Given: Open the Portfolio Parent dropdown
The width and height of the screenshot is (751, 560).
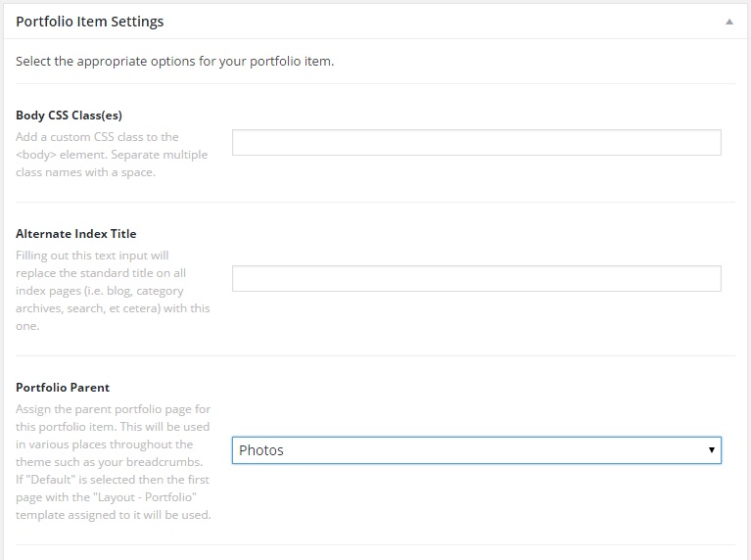Looking at the screenshot, I should tap(476, 450).
